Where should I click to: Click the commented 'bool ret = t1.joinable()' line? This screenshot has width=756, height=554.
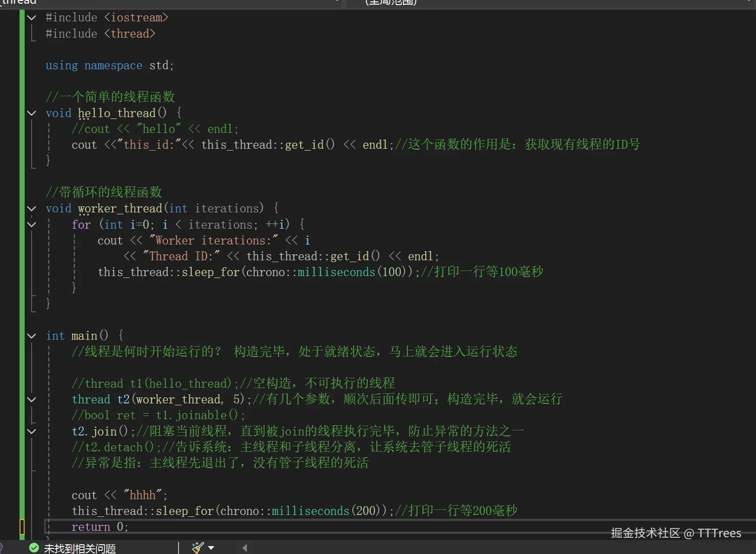[x=158, y=415]
